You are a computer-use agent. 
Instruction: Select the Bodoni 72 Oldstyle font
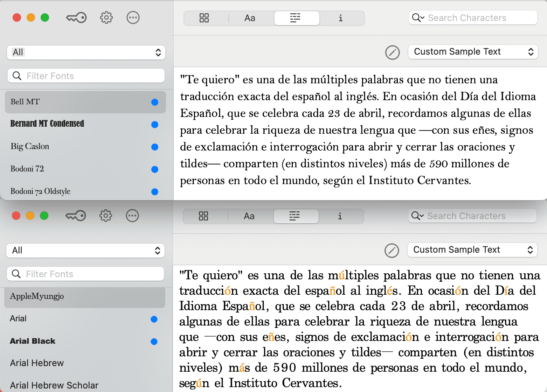point(85,191)
